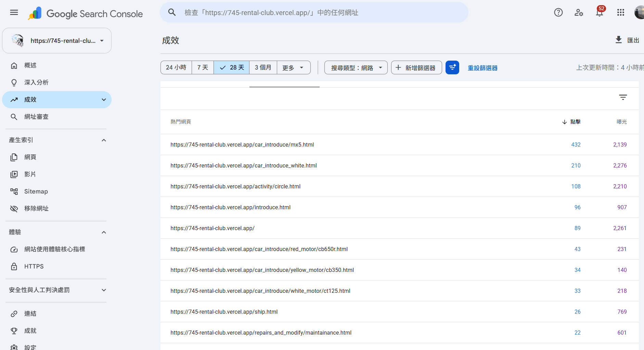This screenshot has height=350, width=644.
Task: Expand the 成效 submenu chevron
Action: (104, 100)
